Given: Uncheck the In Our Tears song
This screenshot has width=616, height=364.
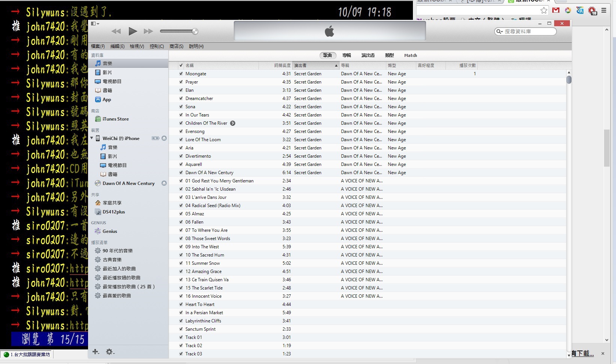Looking at the screenshot, I should click(x=181, y=115).
